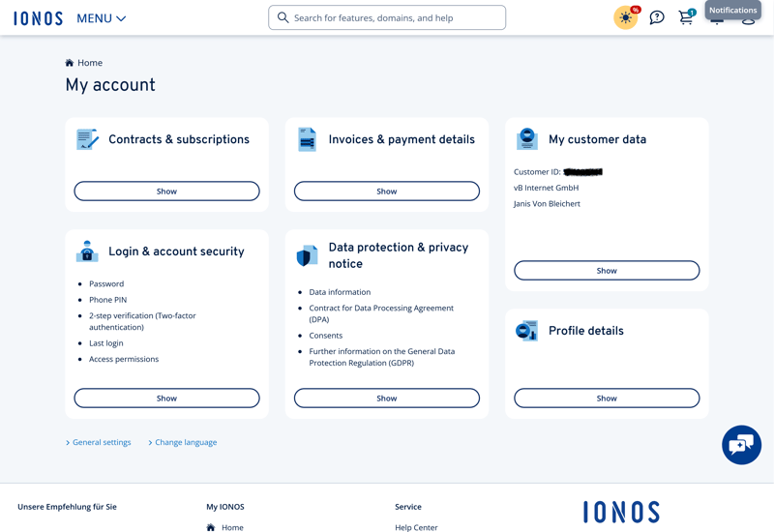Screen dimensions: 774x532
Task: Expand the Change language link
Action: coord(185,442)
